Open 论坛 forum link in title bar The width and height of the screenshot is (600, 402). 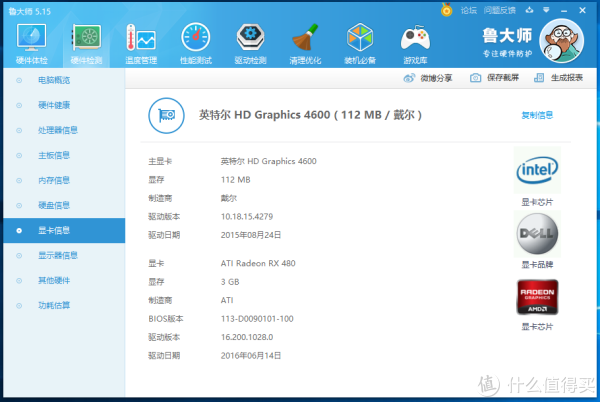[x=468, y=11]
